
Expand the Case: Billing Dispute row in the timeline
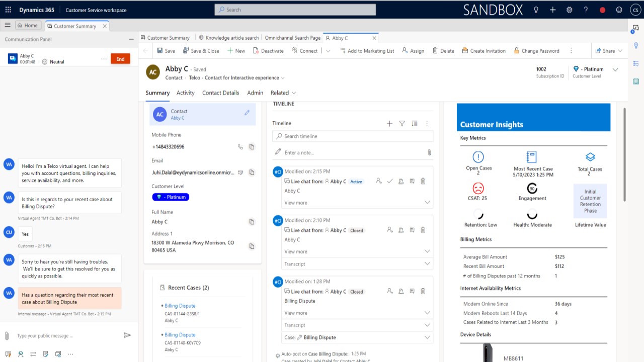[357, 337]
